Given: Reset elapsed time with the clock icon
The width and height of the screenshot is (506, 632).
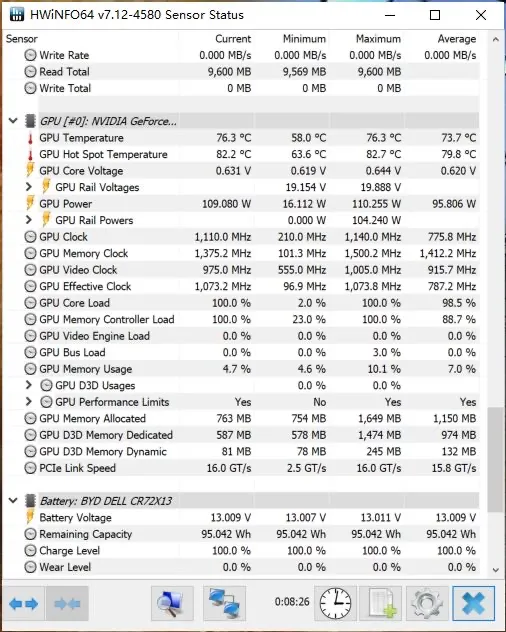Looking at the screenshot, I should point(335,603).
